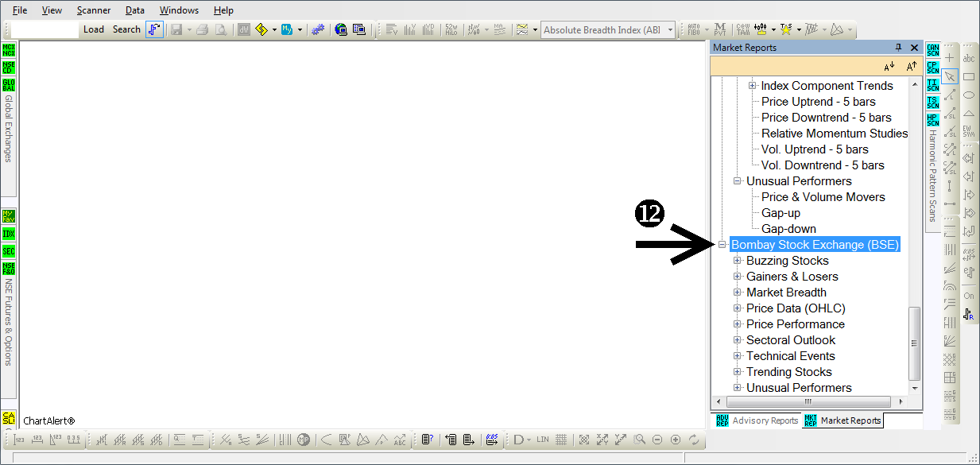Switch to the Advisory Reports tab
Viewport: 980px width, 465px height.
[x=757, y=420]
